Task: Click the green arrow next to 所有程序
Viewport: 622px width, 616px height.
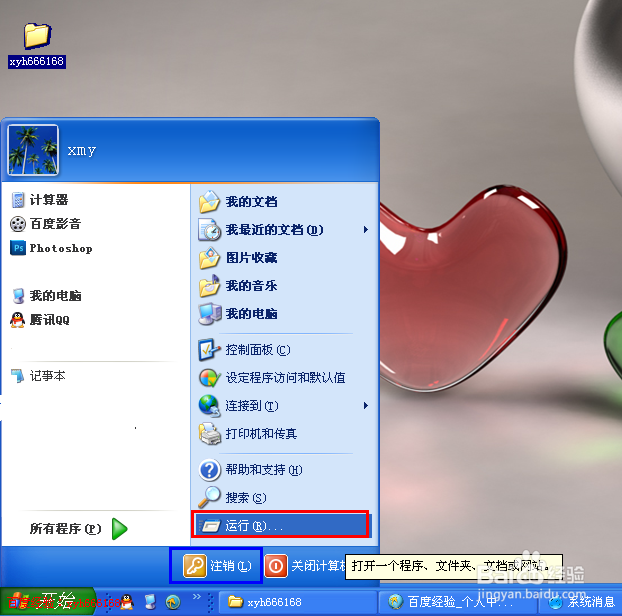Action: click(119, 529)
